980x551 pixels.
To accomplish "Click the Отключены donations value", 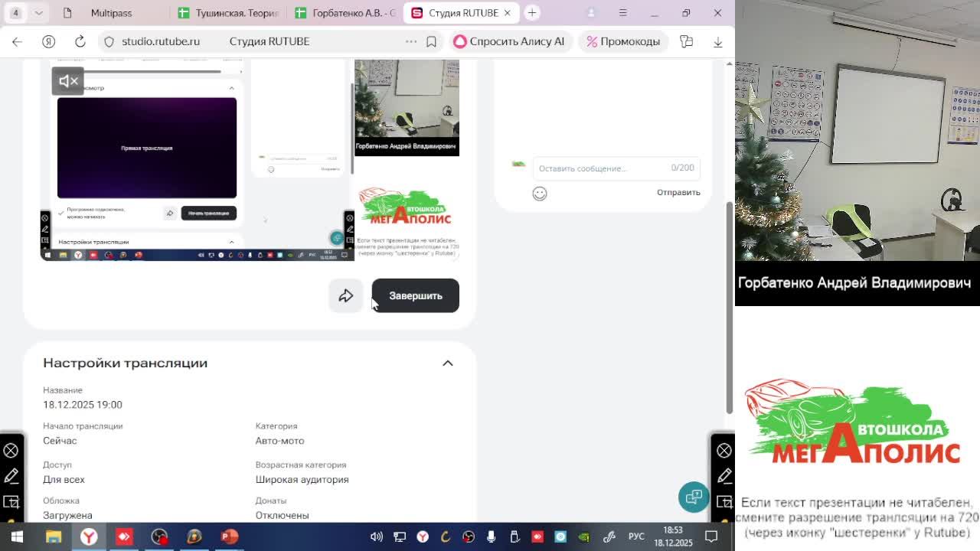I will point(282,516).
